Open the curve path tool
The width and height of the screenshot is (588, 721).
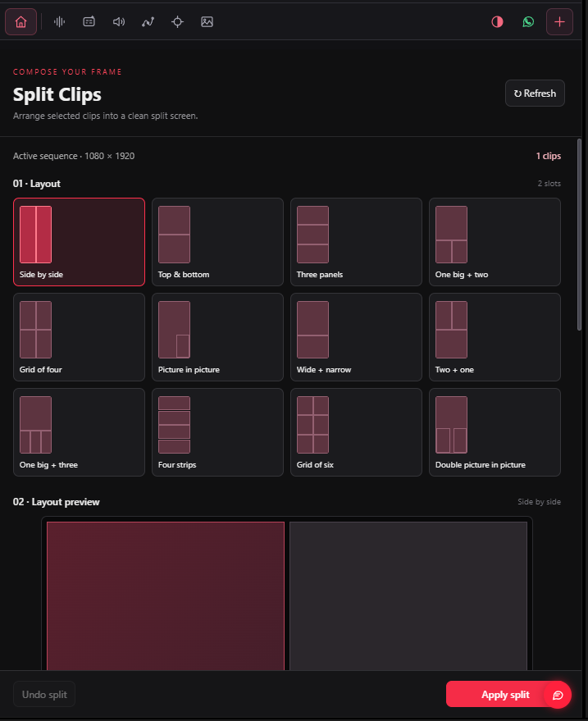click(148, 21)
